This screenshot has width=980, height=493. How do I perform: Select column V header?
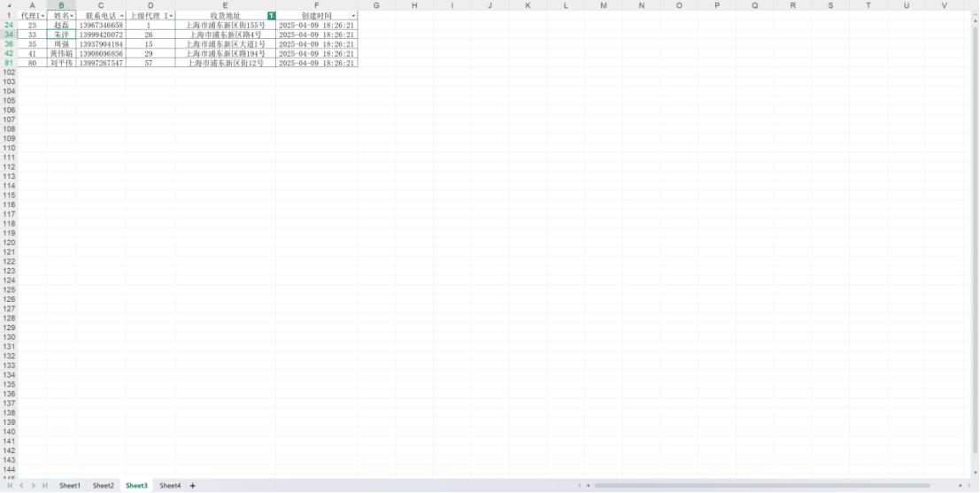pos(945,5)
